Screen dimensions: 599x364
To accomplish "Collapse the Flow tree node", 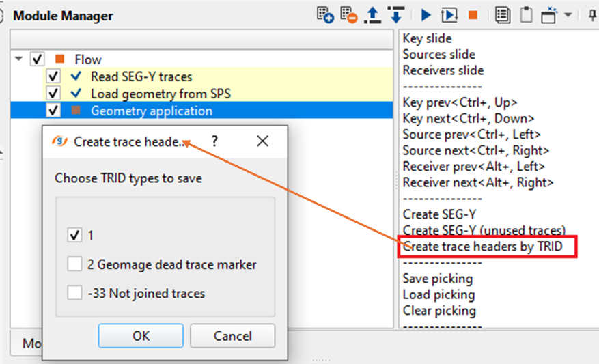I will tap(18, 59).
